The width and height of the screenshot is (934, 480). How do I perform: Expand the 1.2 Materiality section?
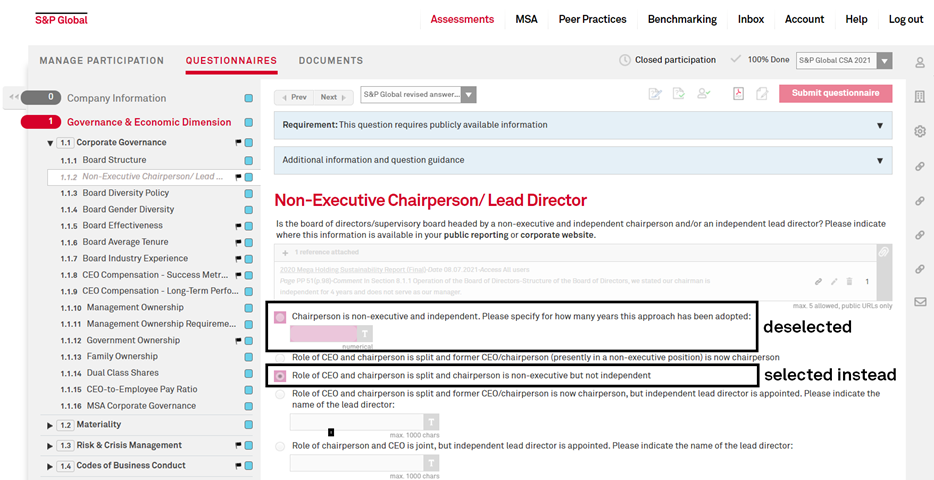coord(50,425)
